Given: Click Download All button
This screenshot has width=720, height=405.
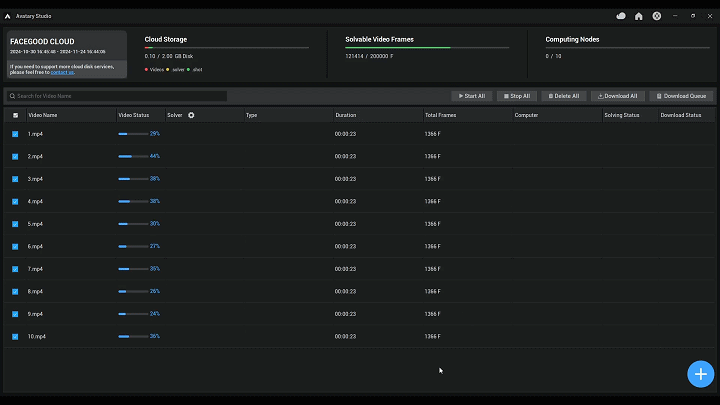Looking at the screenshot, I should click(618, 96).
